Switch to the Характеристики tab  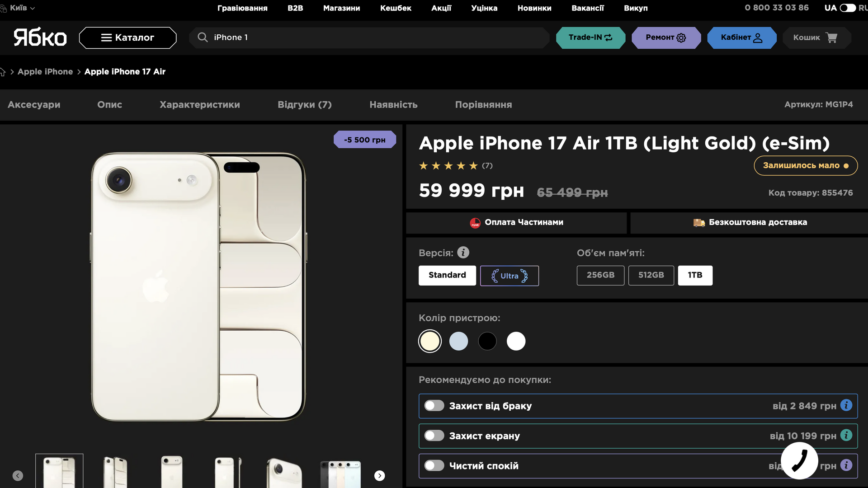[x=199, y=105]
